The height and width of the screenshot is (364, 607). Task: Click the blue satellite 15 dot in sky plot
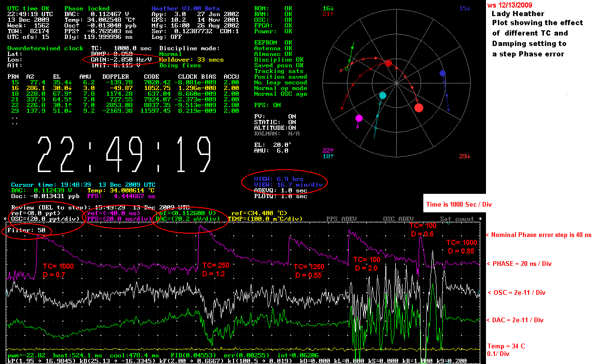[442, 73]
